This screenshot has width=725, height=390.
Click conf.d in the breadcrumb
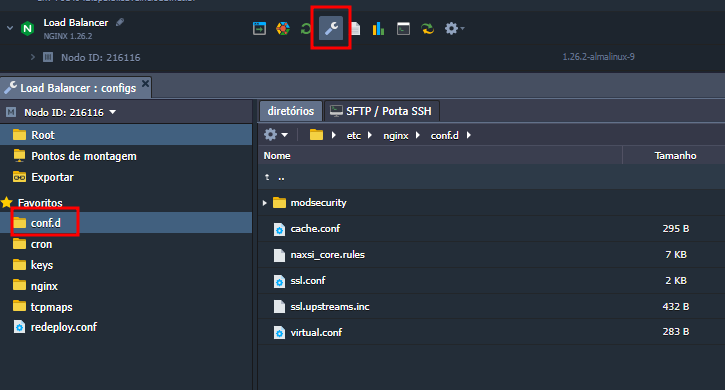point(444,136)
